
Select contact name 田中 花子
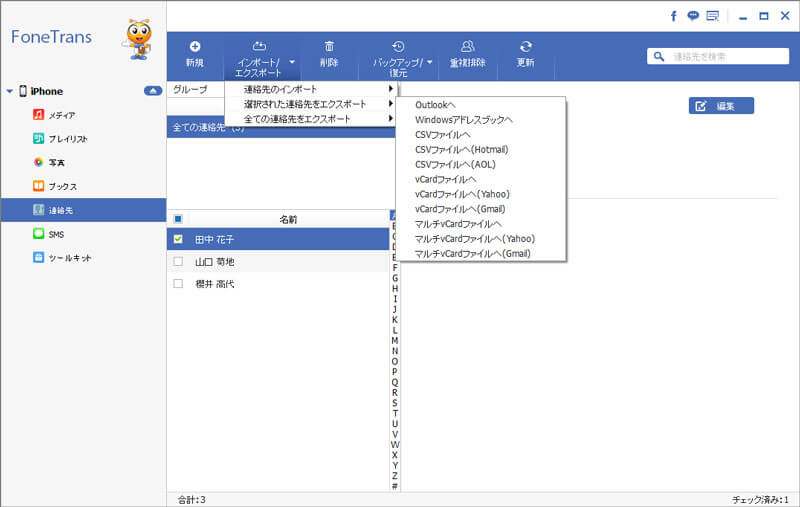click(x=214, y=239)
